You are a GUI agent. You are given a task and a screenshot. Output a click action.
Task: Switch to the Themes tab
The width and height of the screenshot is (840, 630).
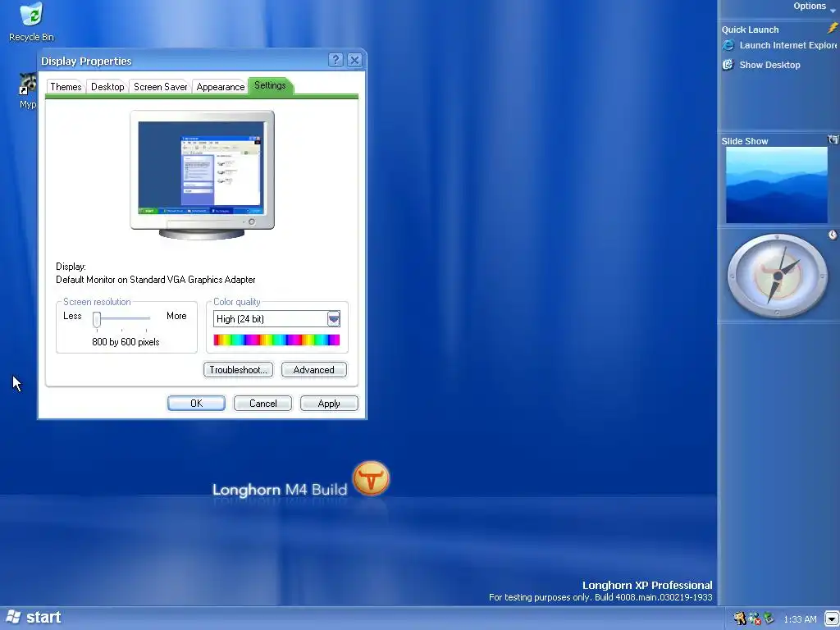pyautogui.click(x=66, y=87)
